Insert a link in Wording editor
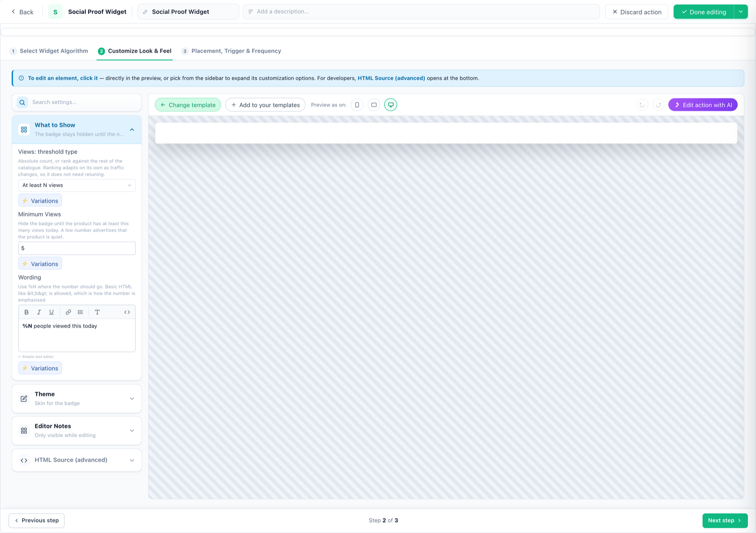 68,312
